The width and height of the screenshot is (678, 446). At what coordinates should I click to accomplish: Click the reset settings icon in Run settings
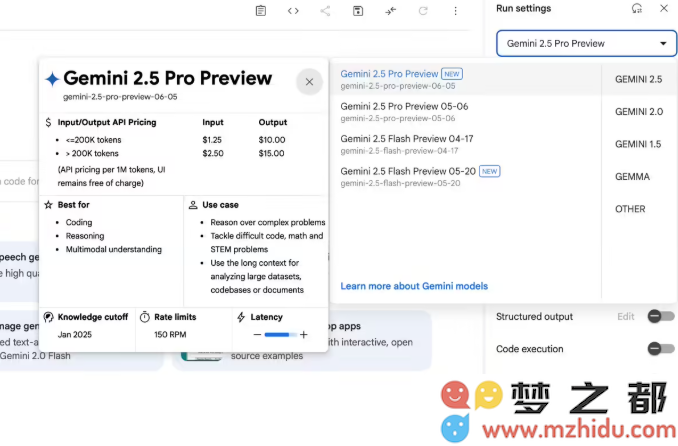coord(636,8)
